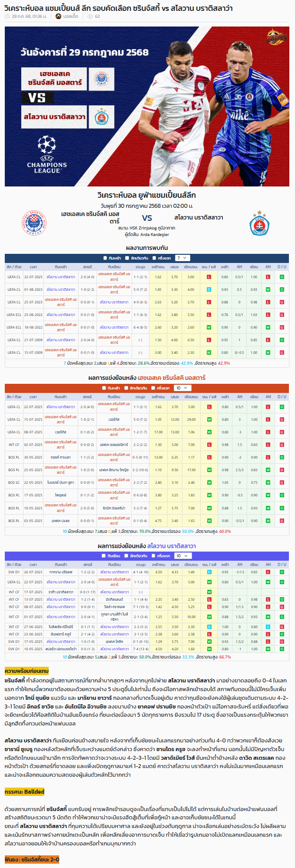Click the eye view-count icon beside 62

(90, 17)
